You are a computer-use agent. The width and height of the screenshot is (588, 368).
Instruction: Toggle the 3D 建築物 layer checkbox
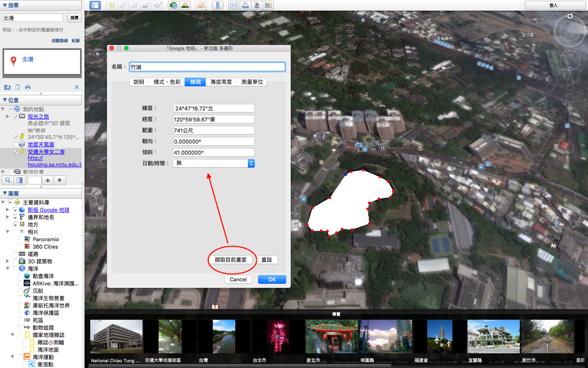(x=16, y=261)
